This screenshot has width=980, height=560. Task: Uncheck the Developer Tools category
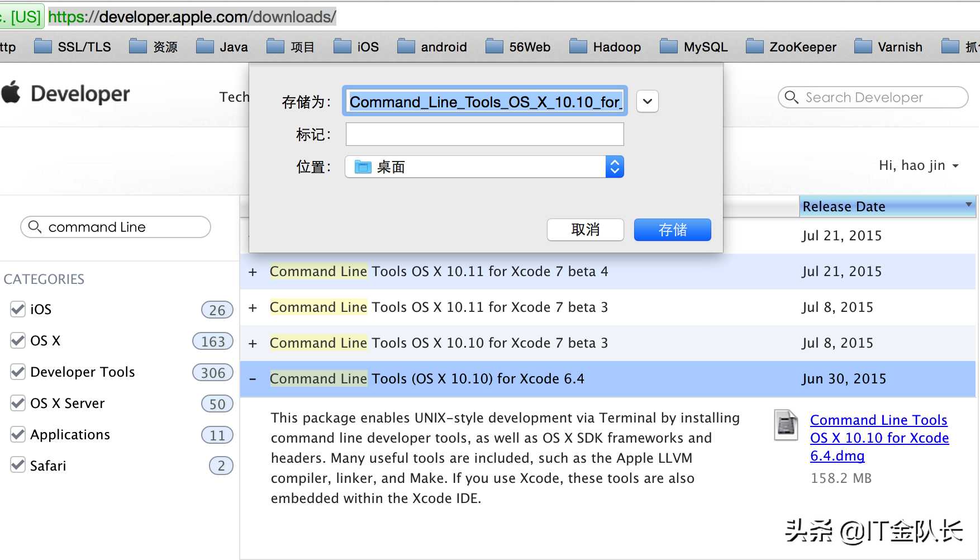(x=18, y=372)
